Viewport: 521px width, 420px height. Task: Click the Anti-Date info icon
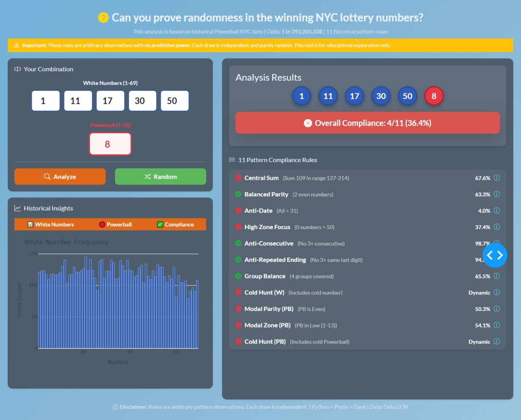(497, 210)
